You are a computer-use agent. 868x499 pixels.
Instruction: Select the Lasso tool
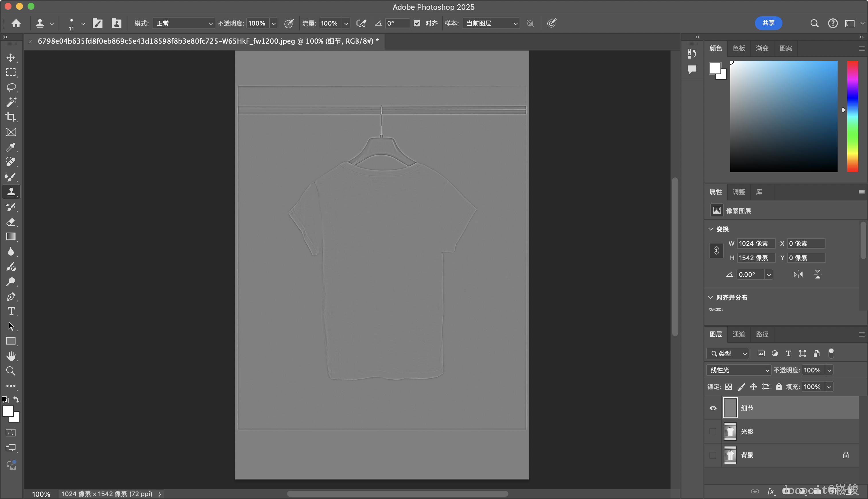tap(11, 87)
